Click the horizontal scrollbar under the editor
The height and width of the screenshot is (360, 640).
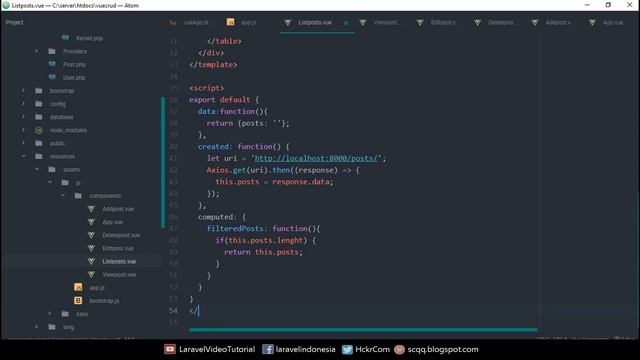click(x=363, y=330)
